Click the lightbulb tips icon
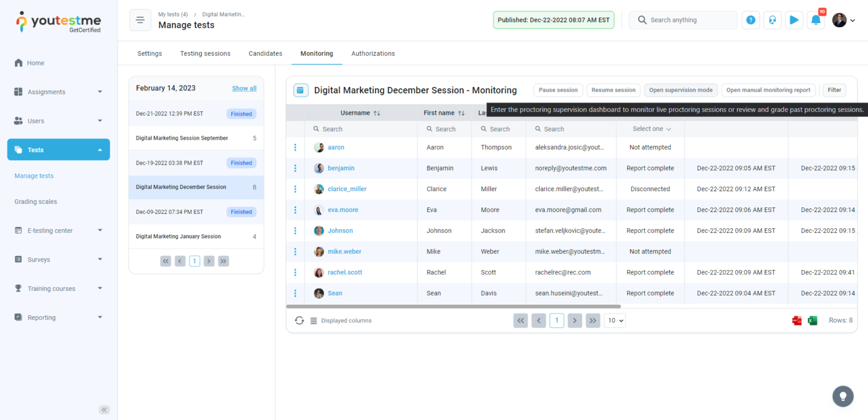 (843, 396)
